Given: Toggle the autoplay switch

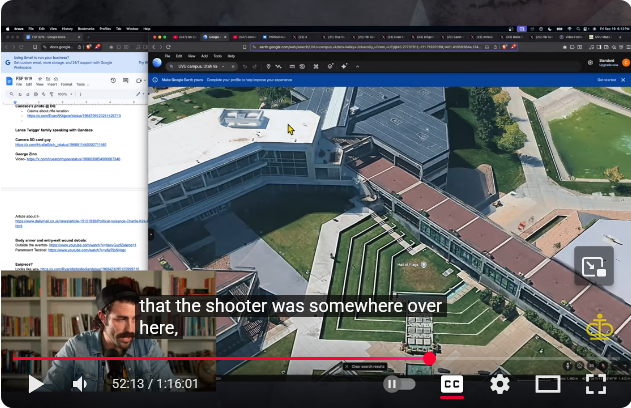Looking at the screenshot, I should click(399, 384).
